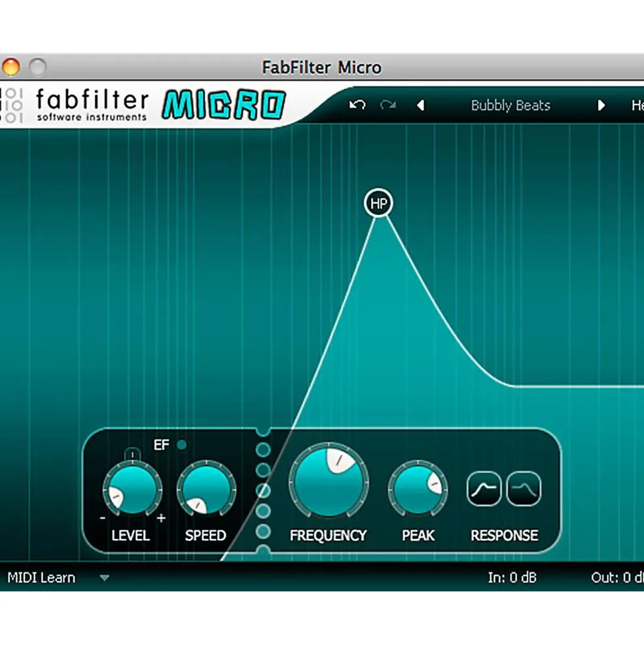Select the HP filter node on curve
Screen dimensions: 644x645
tap(379, 203)
